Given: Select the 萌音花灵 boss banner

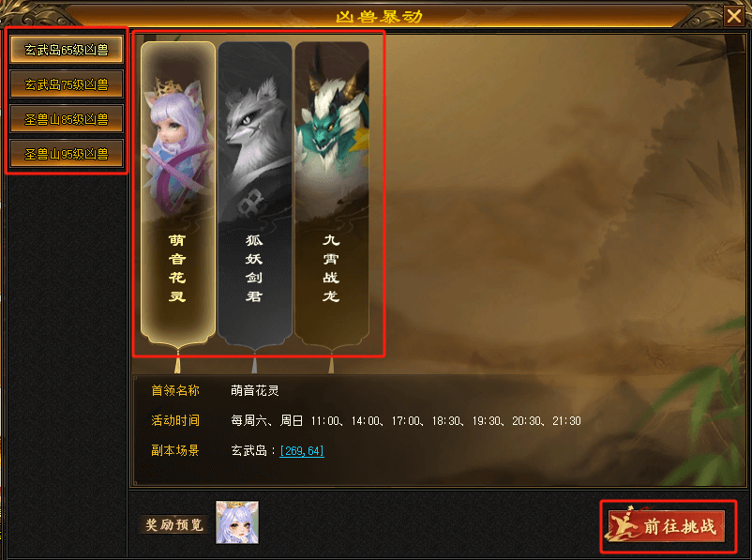Looking at the screenshot, I should pos(177,193).
